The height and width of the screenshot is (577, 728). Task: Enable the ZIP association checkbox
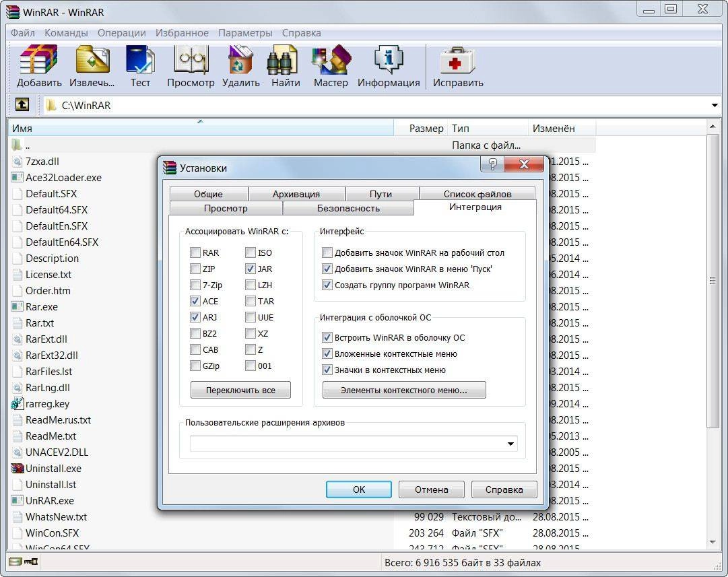[x=195, y=269]
